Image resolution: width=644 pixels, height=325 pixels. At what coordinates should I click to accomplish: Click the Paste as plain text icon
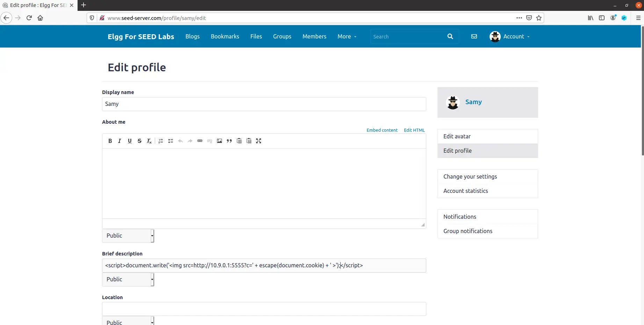point(239,141)
